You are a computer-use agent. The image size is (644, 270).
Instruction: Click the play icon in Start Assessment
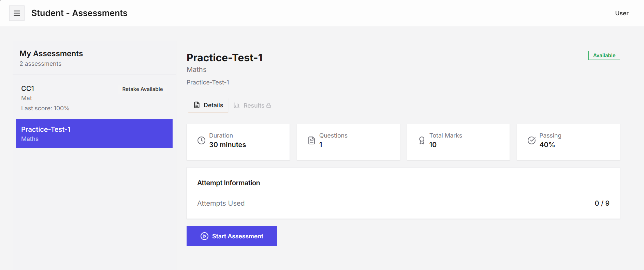click(x=204, y=236)
